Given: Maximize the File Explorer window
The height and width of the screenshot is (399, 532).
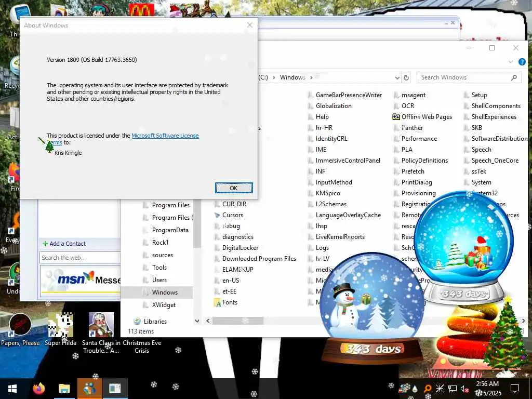Looking at the screenshot, I should [492, 48].
